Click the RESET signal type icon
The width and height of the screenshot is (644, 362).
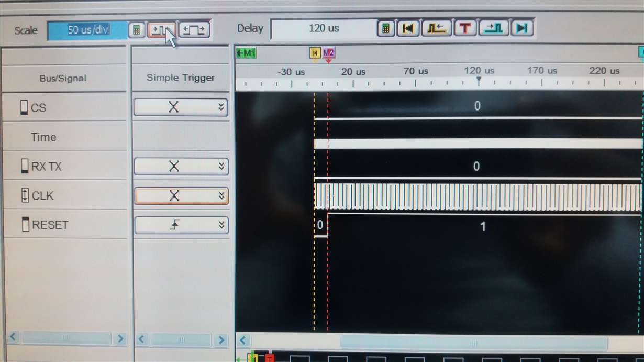pyautogui.click(x=25, y=225)
